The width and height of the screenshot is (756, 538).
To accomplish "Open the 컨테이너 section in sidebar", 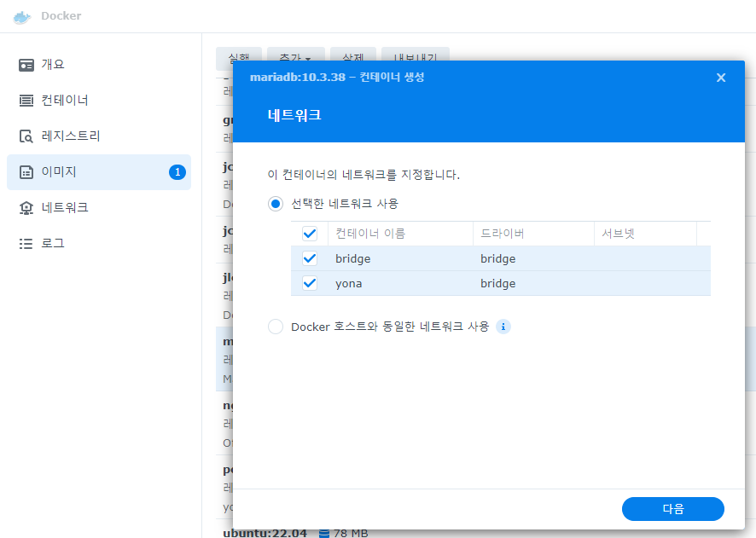I will coord(99,101).
